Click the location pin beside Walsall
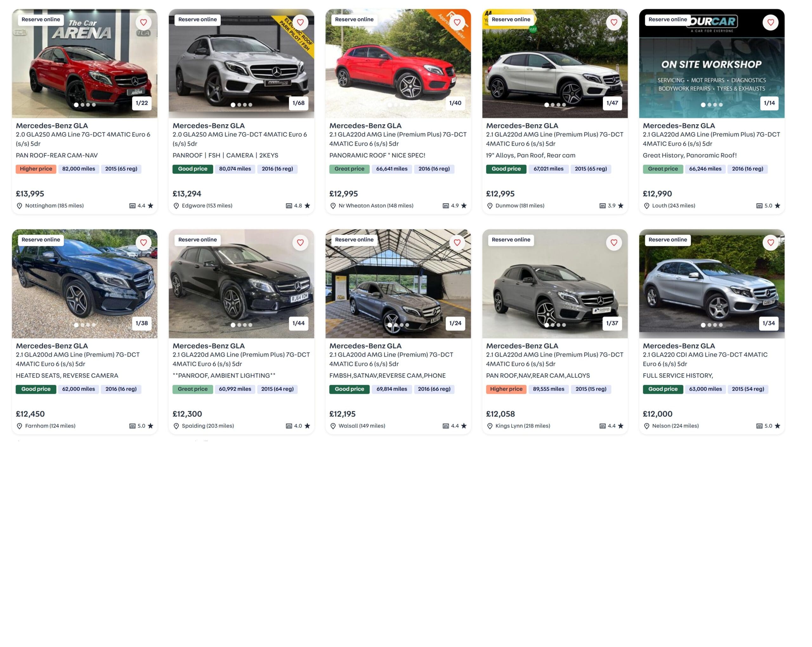The width and height of the screenshot is (812, 647). (x=333, y=426)
